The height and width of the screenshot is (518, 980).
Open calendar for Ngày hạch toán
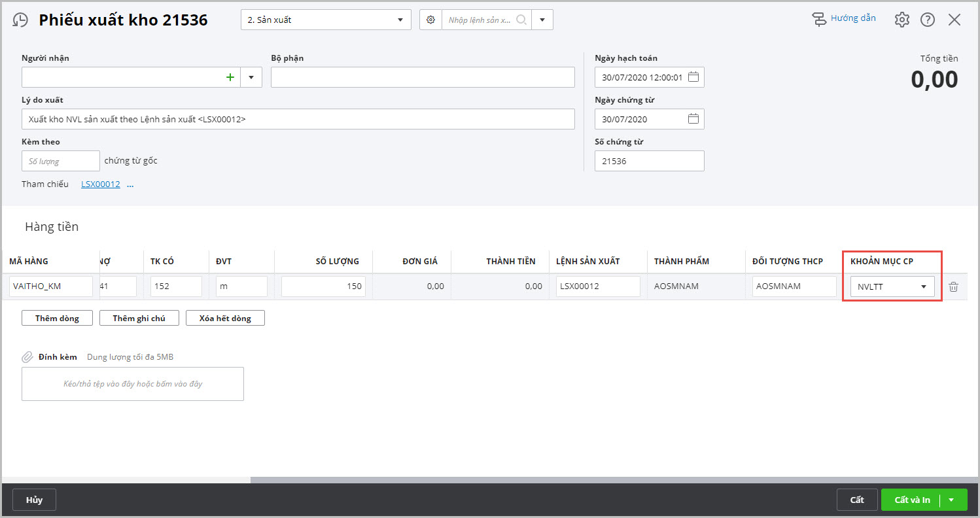[x=693, y=77]
